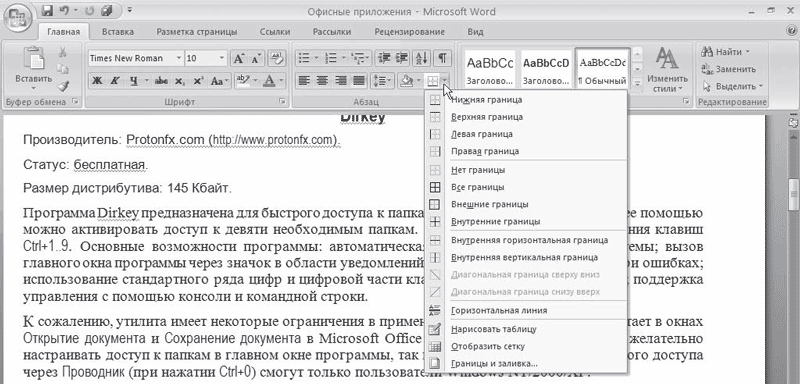Click the Найти search button

(726, 52)
